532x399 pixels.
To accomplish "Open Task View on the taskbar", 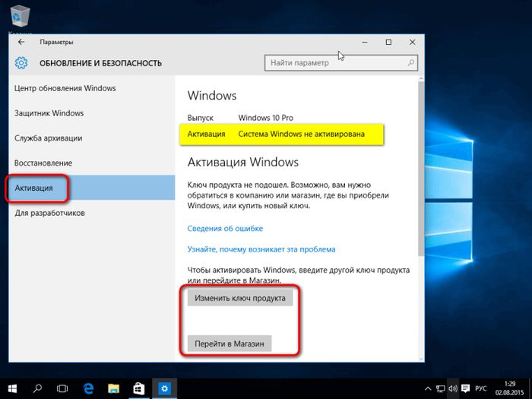I will [x=62, y=388].
